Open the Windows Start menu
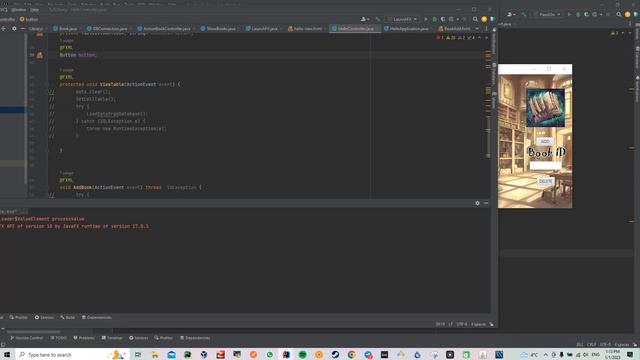 coord(7,354)
